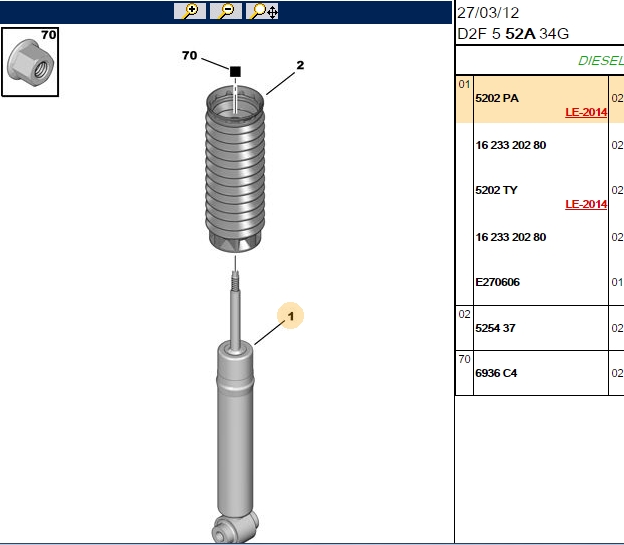The height and width of the screenshot is (545, 624).
Task: Select the first 16 233 202 80 part number
Action: 511,145
